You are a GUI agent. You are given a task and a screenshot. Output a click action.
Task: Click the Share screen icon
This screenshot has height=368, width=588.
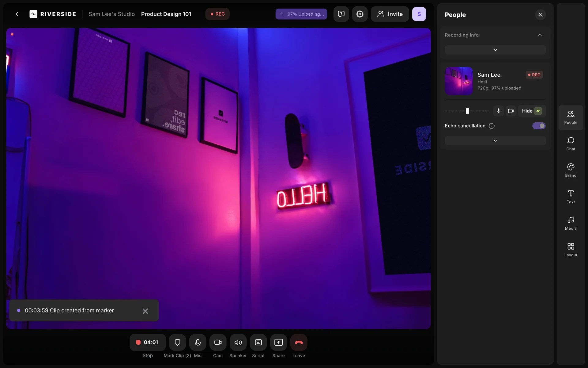(278, 342)
